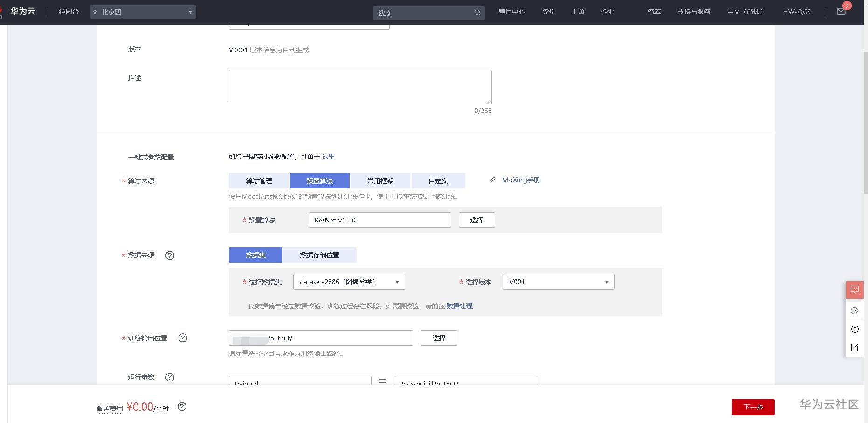Open the 数据处理 link
Viewport: 868px width, 423px height.
pos(459,306)
